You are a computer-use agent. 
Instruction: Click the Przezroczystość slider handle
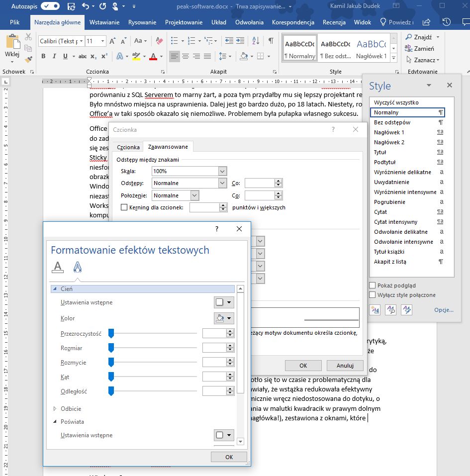point(111,333)
